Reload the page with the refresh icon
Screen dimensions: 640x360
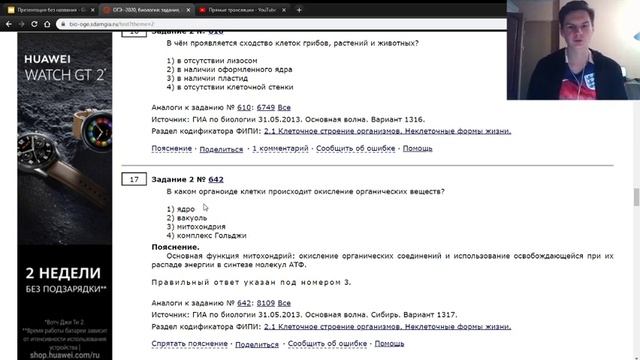coord(34,24)
